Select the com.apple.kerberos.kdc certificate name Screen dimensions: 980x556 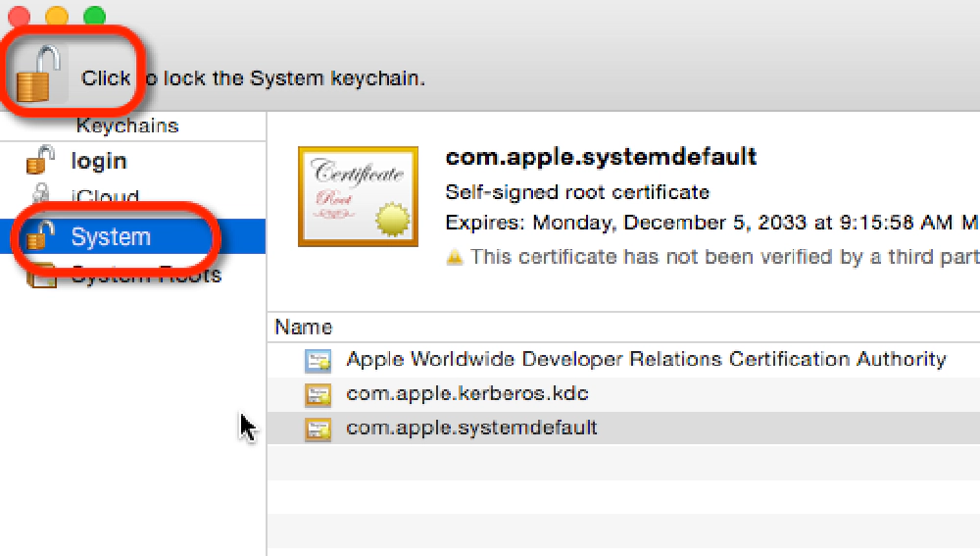pyautogui.click(x=467, y=394)
